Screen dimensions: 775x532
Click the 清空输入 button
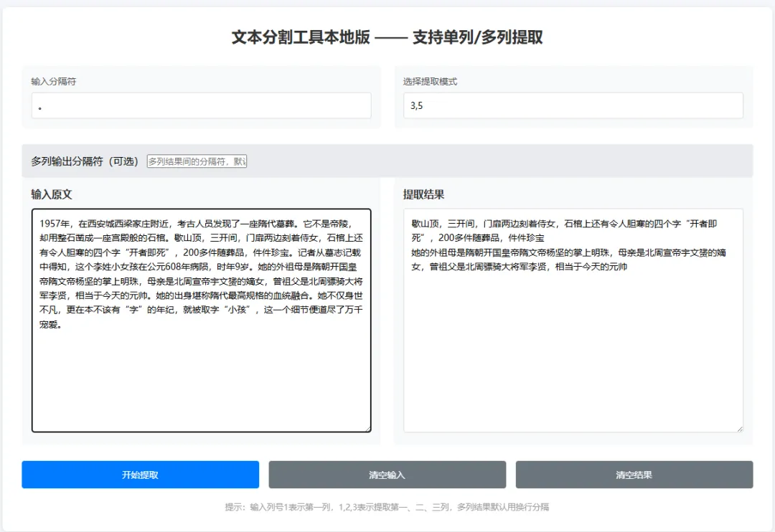pyautogui.click(x=387, y=474)
